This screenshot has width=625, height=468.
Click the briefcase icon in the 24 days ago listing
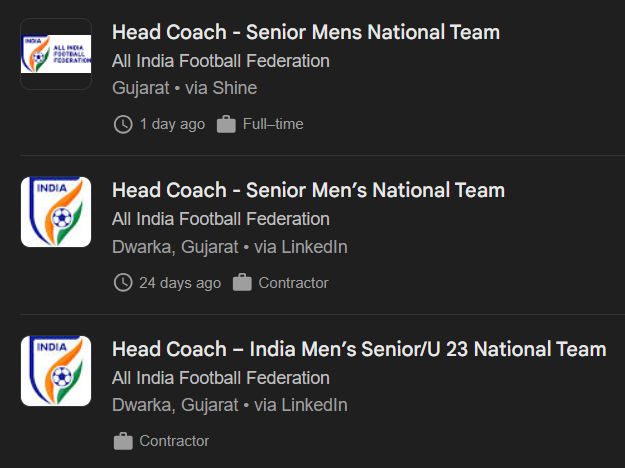242,283
